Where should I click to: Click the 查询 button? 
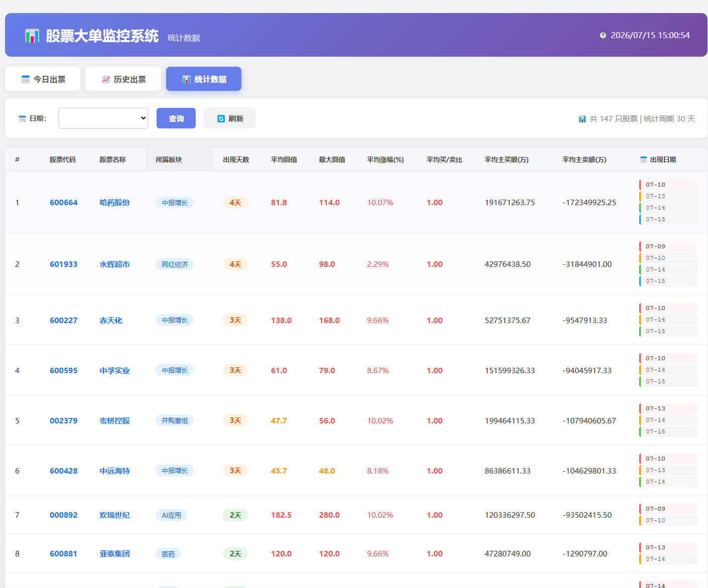(176, 118)
